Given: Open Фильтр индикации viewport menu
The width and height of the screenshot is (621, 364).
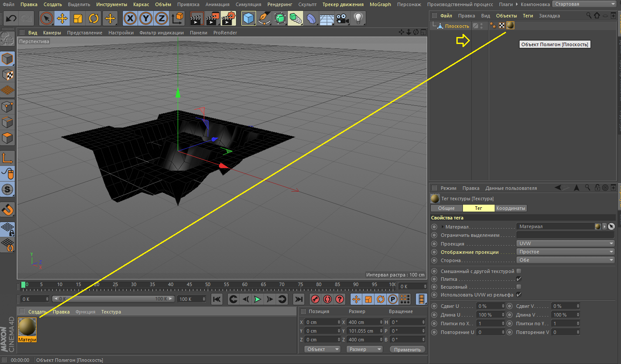Looking at the screenshot, I should tap(162, 33).
